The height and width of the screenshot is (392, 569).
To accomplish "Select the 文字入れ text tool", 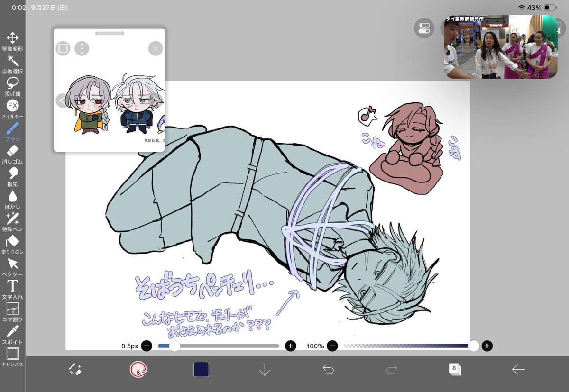I will 12,290.
